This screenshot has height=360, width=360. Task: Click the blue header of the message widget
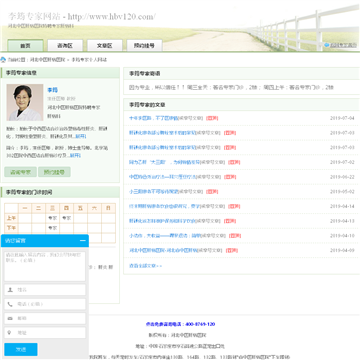click(45, 241)
